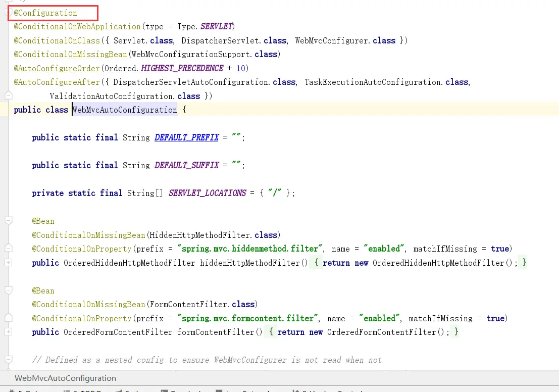Click the DEFAULT_PREFIX underlined constant link
Image resolution: width=559 pixels, height=392 pixels.
pyautogui.click(x=186, y=137)
